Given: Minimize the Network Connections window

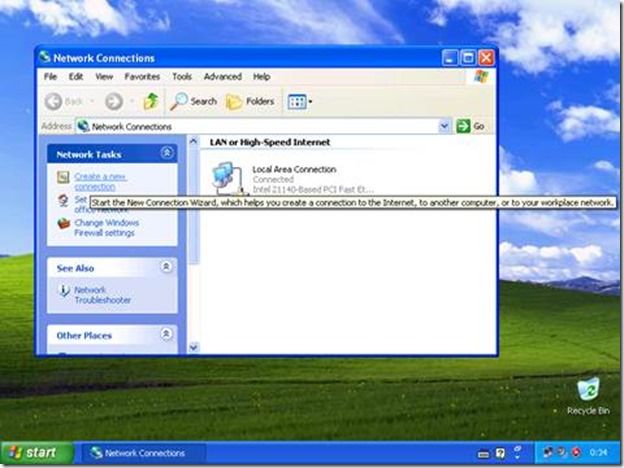Looking at the screenshot, I should click(450, 58).
